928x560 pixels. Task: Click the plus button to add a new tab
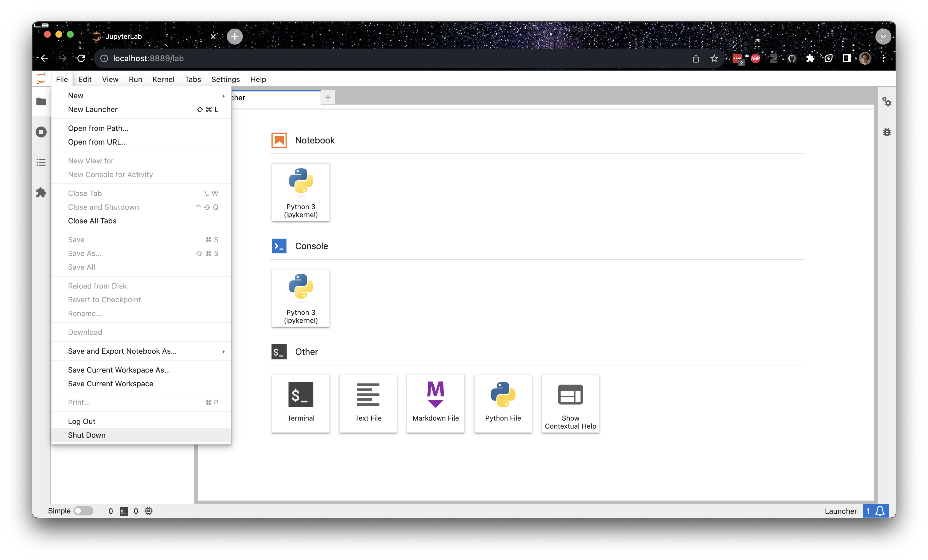[327, 97]
